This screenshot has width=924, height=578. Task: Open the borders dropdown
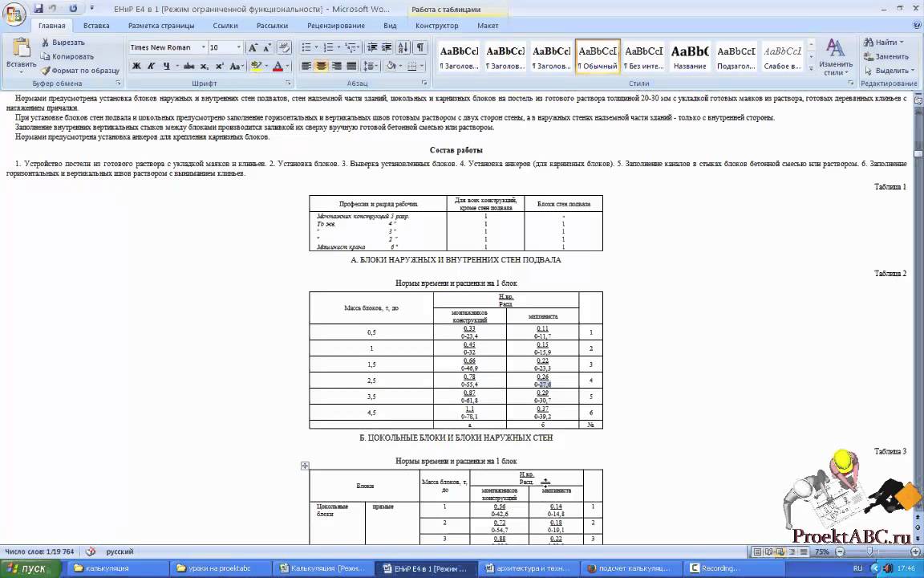422,66
